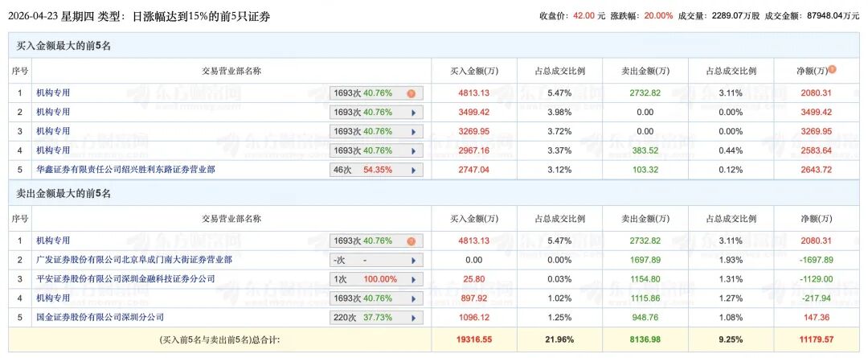Click 买入金额(万) column header in the 买入 table
The height and width of the screenshot is (358, 868).
click(x=474, y=71)
